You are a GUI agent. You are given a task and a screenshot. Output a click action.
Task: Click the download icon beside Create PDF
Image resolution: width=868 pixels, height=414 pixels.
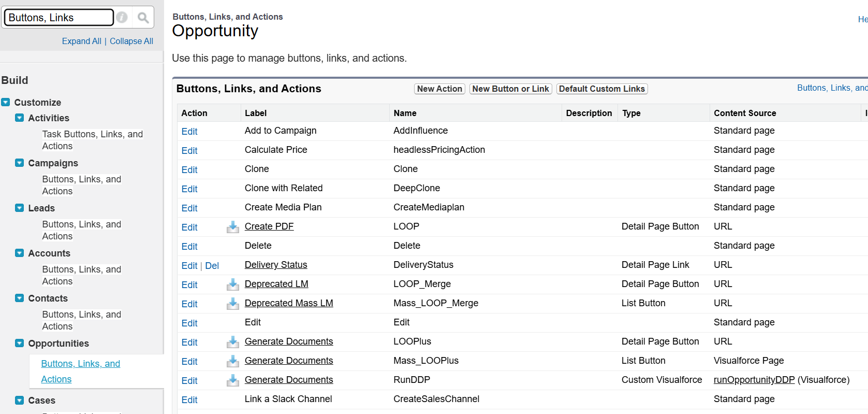(x=233, y=227)
